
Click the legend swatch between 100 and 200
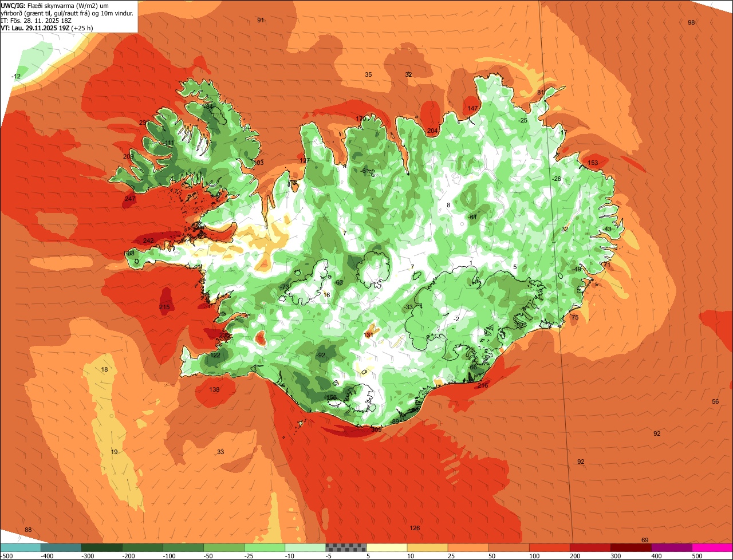tap(549, 547)
